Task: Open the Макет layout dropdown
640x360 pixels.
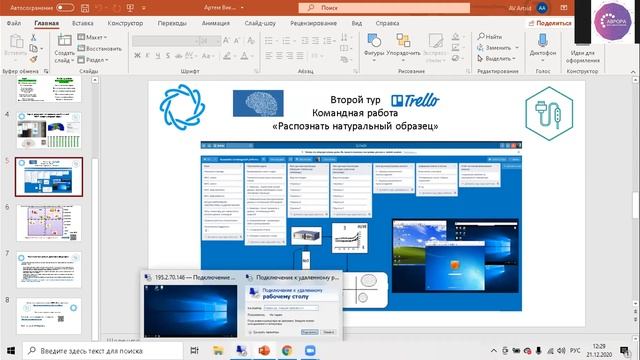Action: point(92,37)
